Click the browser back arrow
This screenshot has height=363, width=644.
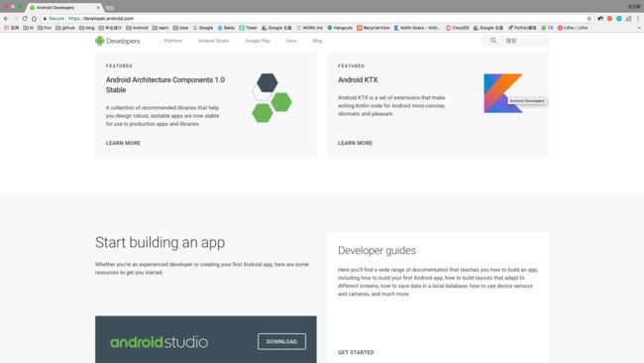pos(6,19)
